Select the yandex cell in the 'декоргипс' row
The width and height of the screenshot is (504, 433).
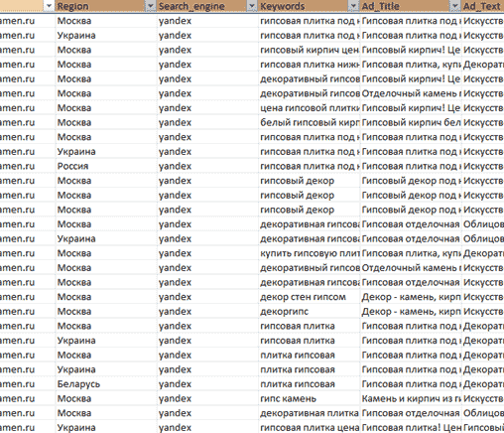tap(207, 312)
